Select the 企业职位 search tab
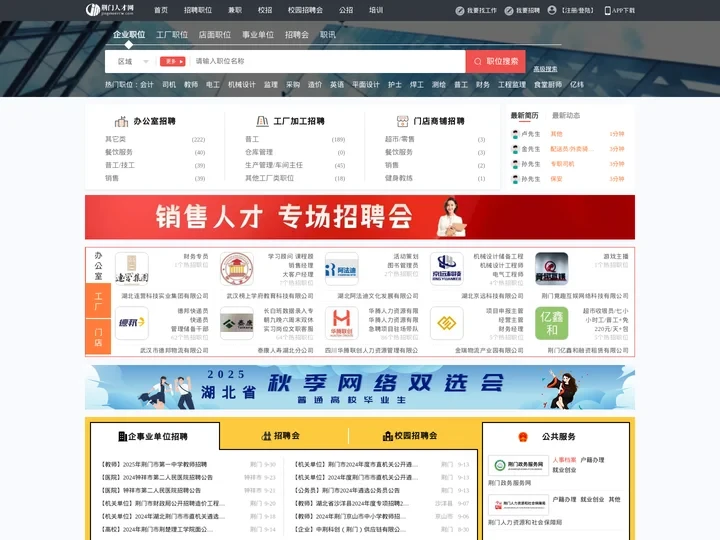The width and height of the screenshot is (720, 540). coord(129,34)
